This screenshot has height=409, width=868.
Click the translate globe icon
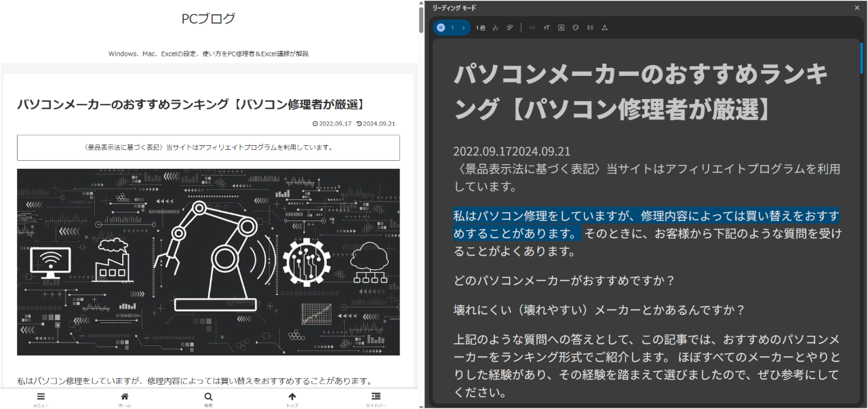coord(576,27)
